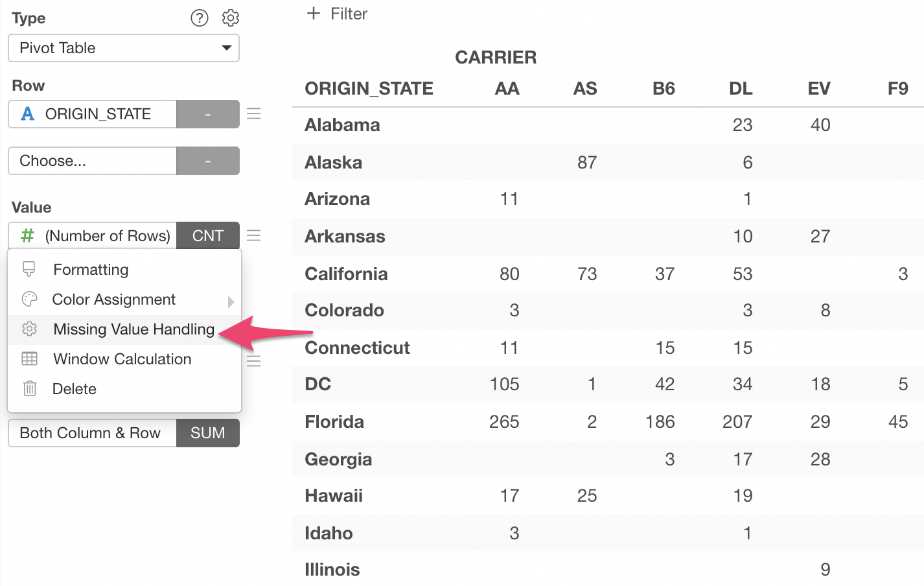This screenshot has height=586, width=924.
Task: Click the drag handle beside ORIGIN_STATE row
Action: pos(254,114)
